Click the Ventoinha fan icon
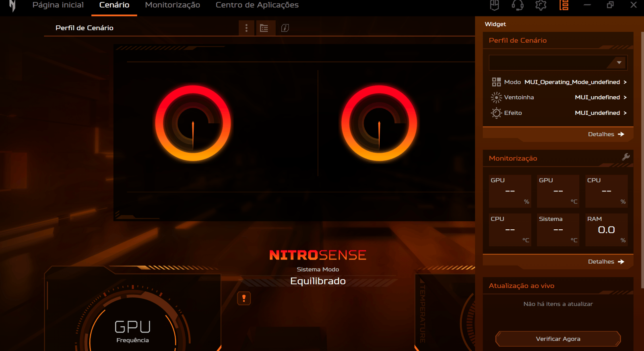The image size is (644, 351). pos(496,97)
